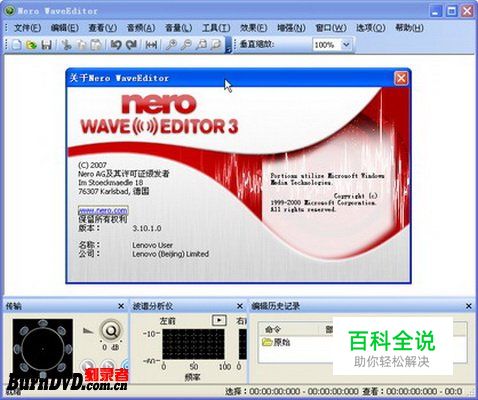Click the Lenovo User name text
478x400 pixels.
point(152,245)
